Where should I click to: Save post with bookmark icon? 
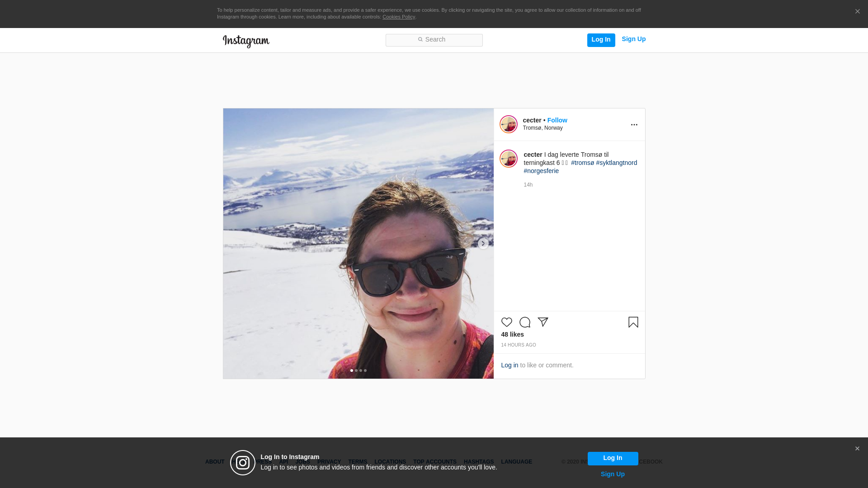point(633,322)
